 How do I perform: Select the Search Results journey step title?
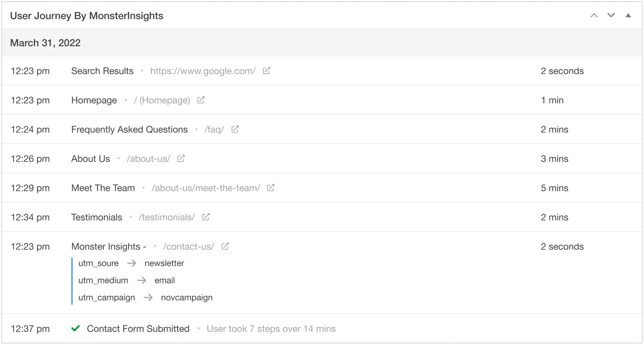tap(102, 71)
